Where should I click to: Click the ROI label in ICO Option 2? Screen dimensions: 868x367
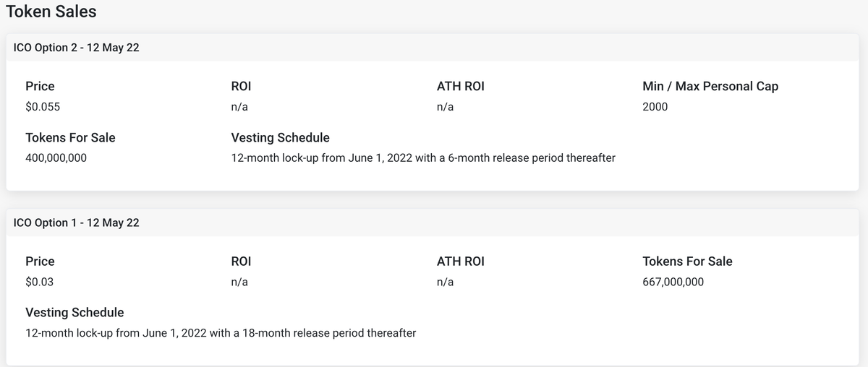coord(241,86)
